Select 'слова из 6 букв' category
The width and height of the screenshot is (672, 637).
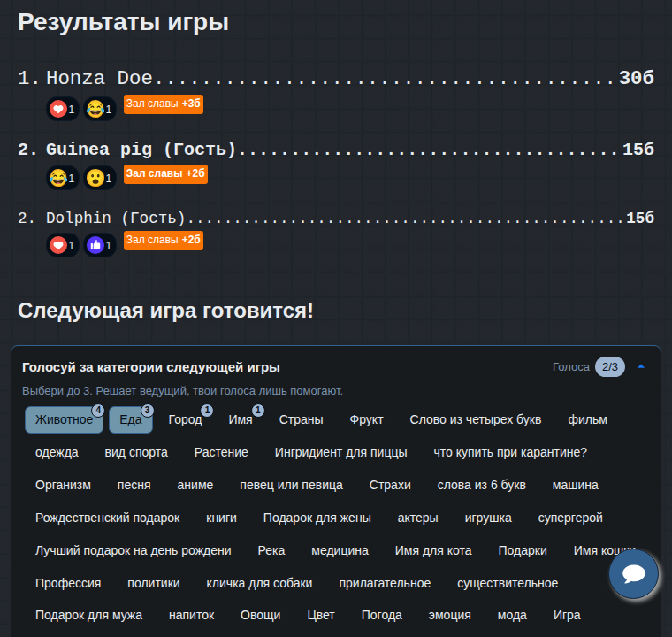coord(481,485)
